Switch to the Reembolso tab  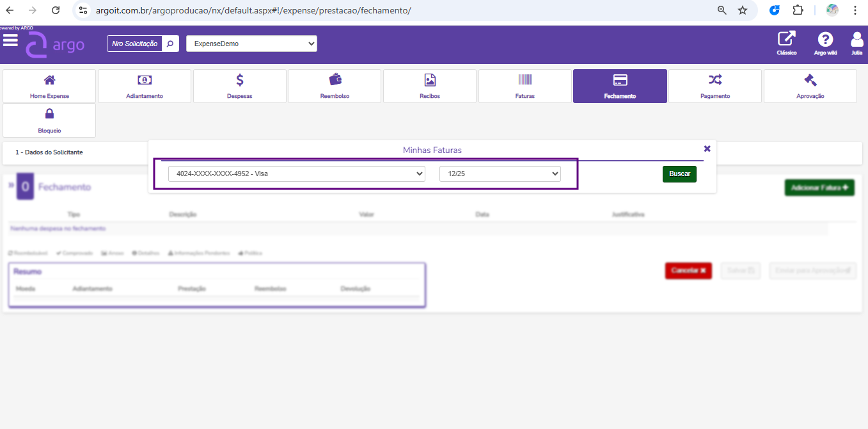point(335,86)
